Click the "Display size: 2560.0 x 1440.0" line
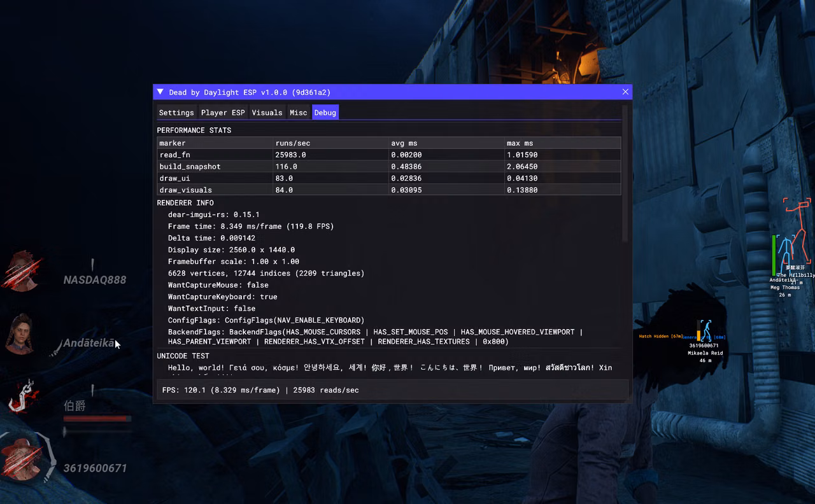 [x=232, y=250]
